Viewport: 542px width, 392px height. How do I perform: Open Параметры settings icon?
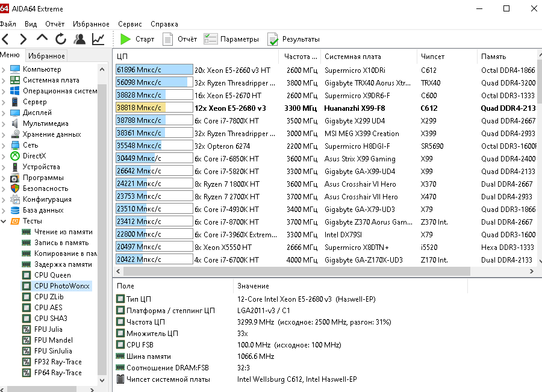coord(210,39)
